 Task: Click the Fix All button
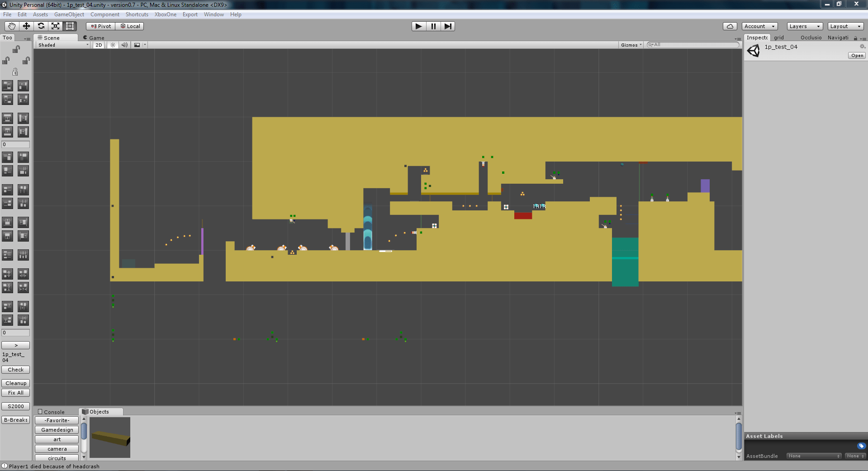point(15,392)
